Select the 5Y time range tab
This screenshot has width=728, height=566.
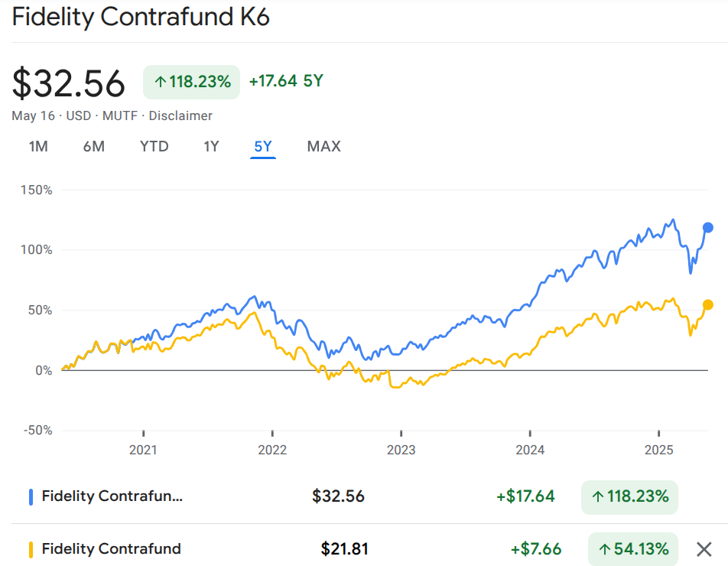coord(263,147)
